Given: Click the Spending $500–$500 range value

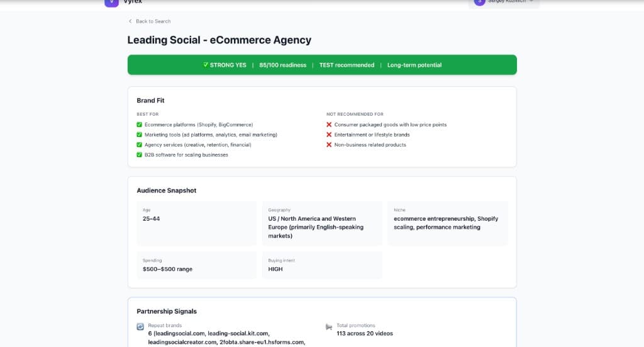Looking at the screenshot, I should tap(167, 269).
